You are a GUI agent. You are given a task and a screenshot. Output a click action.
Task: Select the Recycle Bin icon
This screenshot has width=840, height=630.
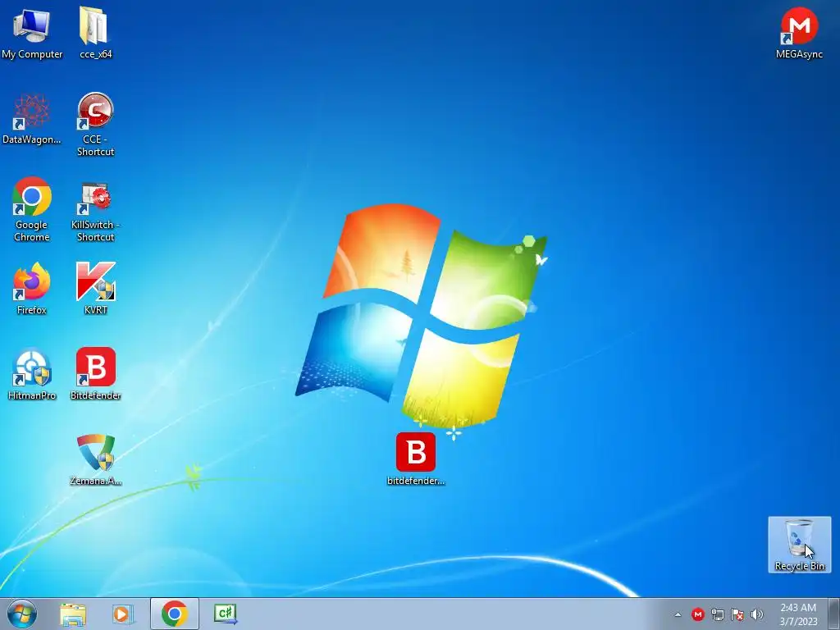coord(799,545)
